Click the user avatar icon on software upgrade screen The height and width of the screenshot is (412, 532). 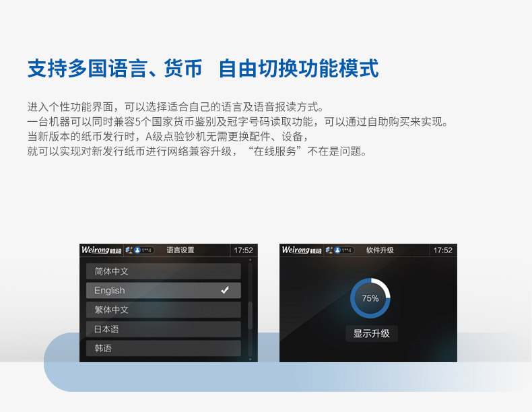click(337, 250)
